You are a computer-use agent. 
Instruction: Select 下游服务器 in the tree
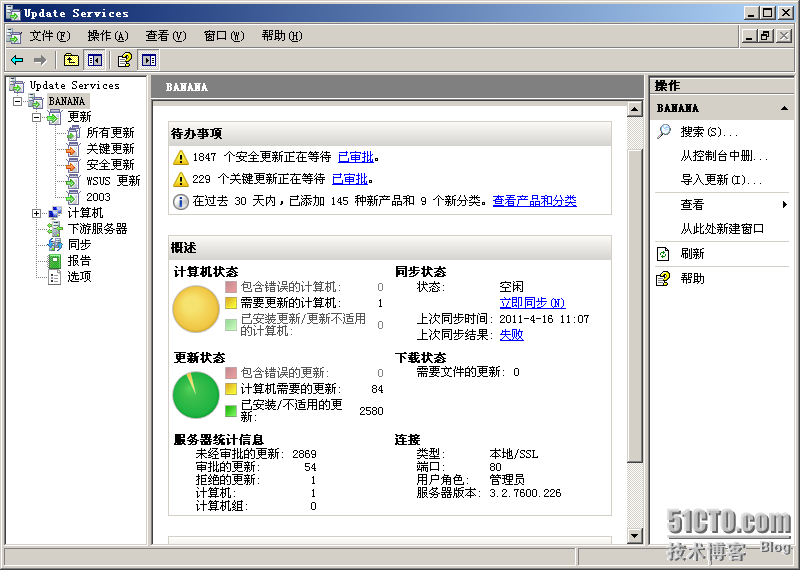[x=97, y=229]
